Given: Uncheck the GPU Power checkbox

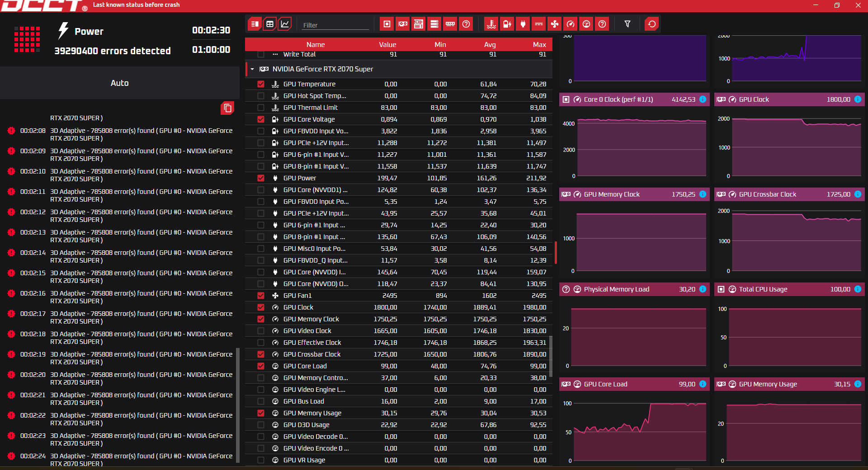Looking at the screenshot, I should point(261,178).
